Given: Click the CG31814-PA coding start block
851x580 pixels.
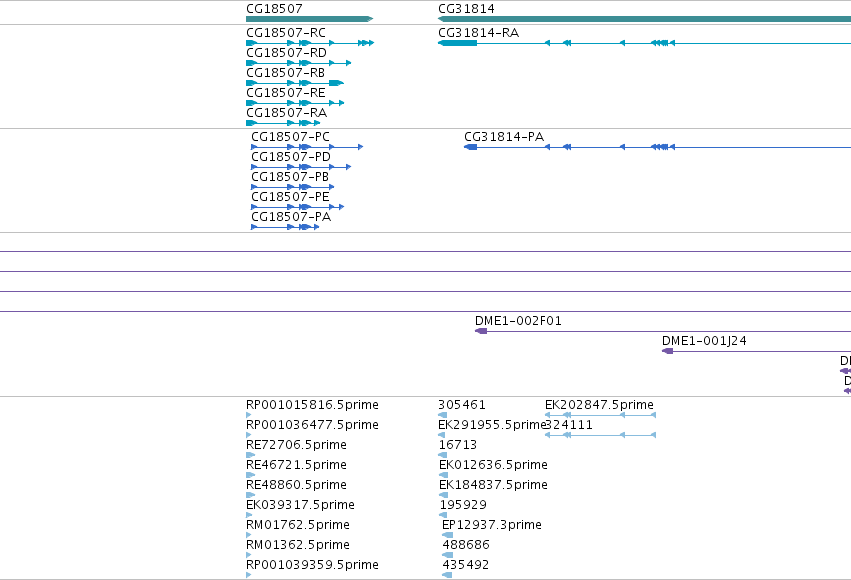Looking at the screenshot, I should point(471,147).
